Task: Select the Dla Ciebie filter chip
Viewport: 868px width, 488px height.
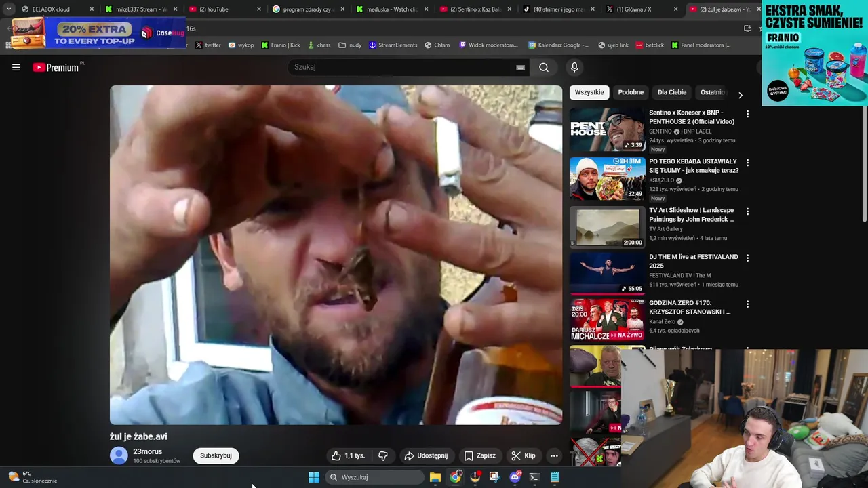Action: coord(672,92)
